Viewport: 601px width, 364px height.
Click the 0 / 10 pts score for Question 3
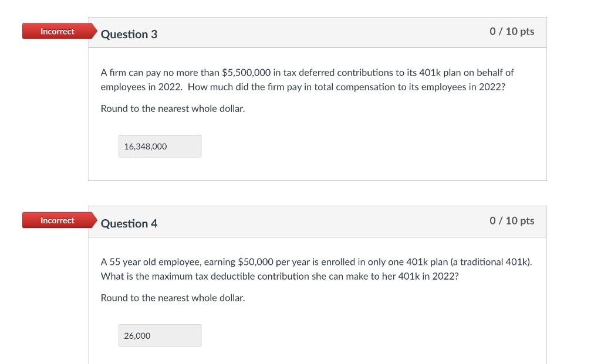pyautogui.click(x=512, y=31)
